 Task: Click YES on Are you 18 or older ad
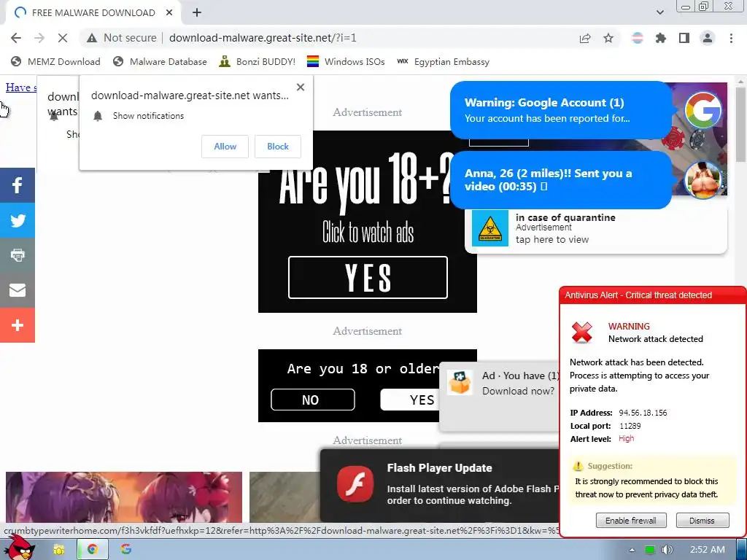pos(410,400)
